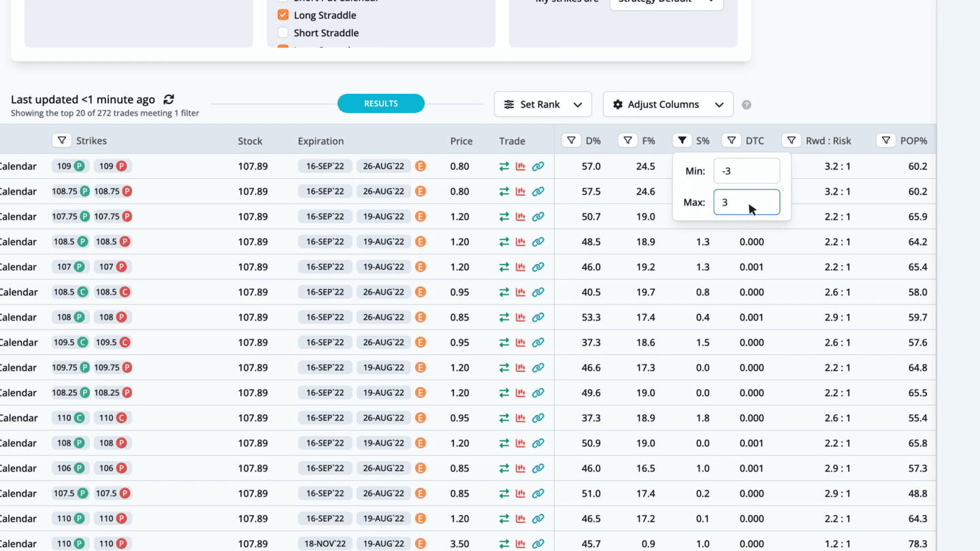Screen dimensions: 980x551
Task: Refresh results with the reload icon
Action: click(169, 99)
